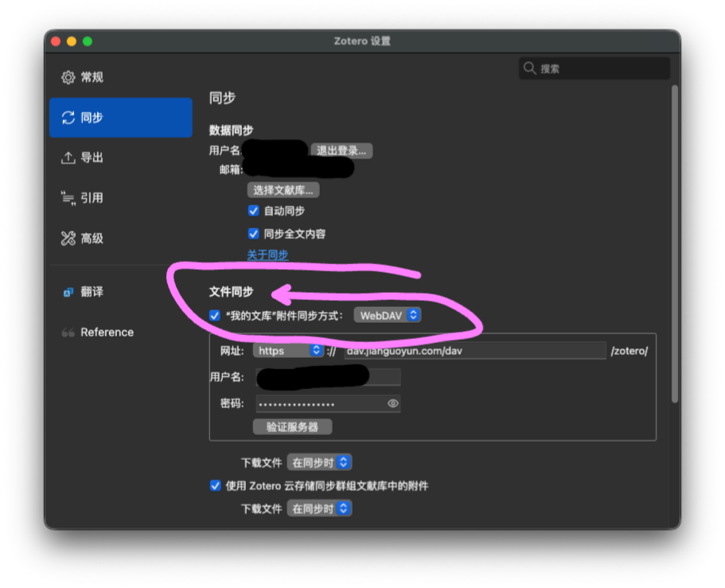Open the WebDAV sync method dropdown

pos(388,315)
